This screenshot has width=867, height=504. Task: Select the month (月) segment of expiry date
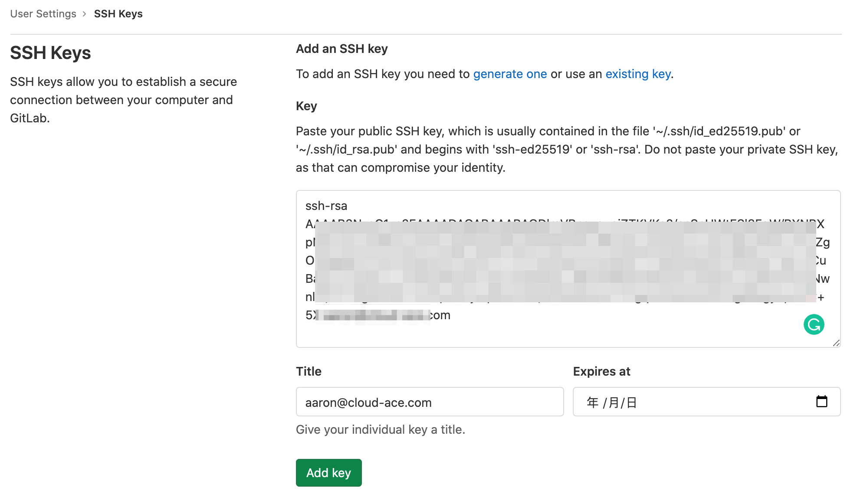pyautogui.click(x=614, y=403)
